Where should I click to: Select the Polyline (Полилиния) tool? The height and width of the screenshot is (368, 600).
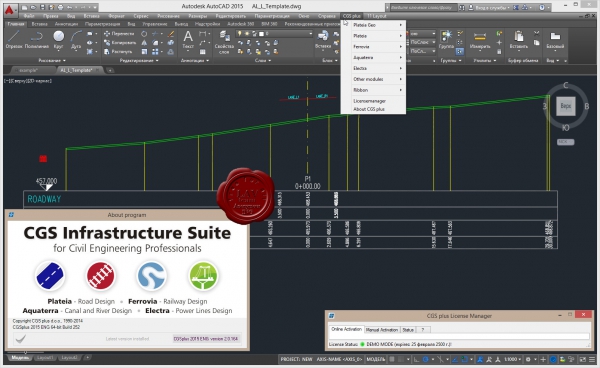37,40
